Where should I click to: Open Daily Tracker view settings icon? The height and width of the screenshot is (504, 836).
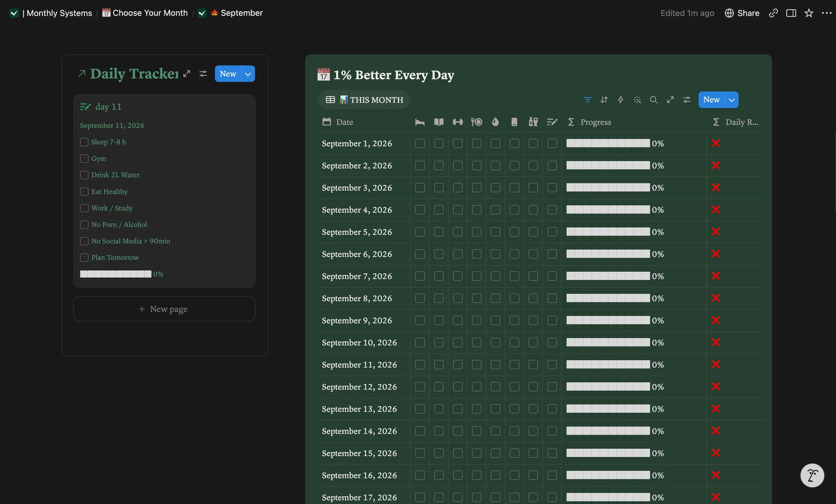(x=203, y=74)
